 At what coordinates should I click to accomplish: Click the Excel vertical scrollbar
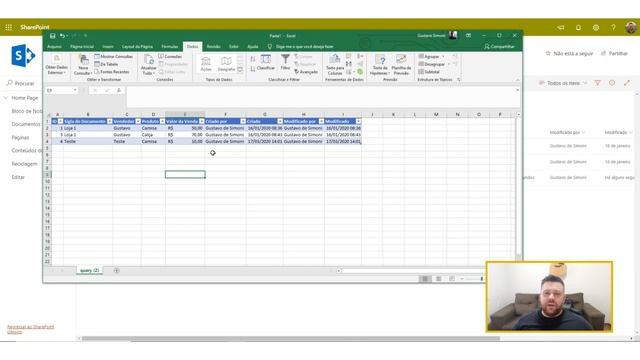518,186
